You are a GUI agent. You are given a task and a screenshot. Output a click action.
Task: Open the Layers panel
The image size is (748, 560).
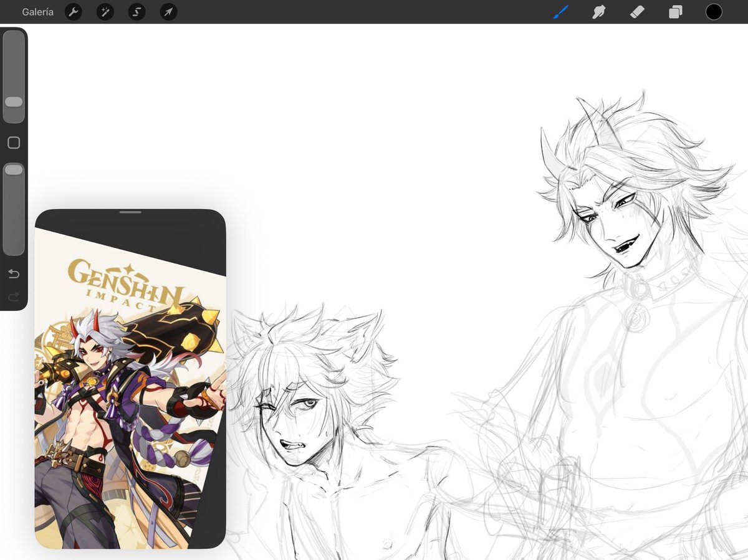[x=676, y=12]
